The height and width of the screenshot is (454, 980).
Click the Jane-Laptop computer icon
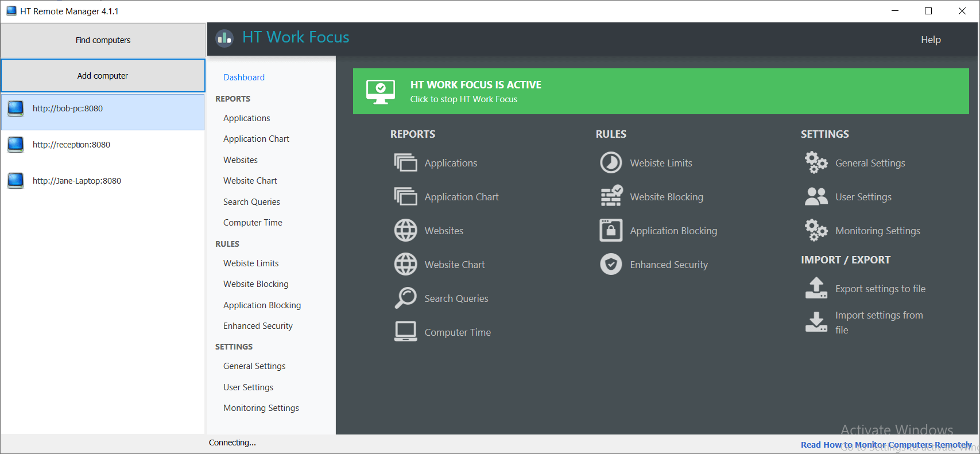click(x=16, y=181)
